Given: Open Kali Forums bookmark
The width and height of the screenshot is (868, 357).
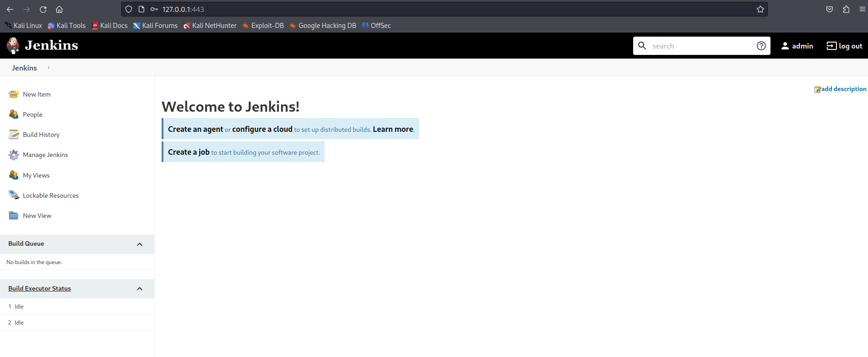Looking at the screenshot, I should pyautogui.click(x=156, y=26).
